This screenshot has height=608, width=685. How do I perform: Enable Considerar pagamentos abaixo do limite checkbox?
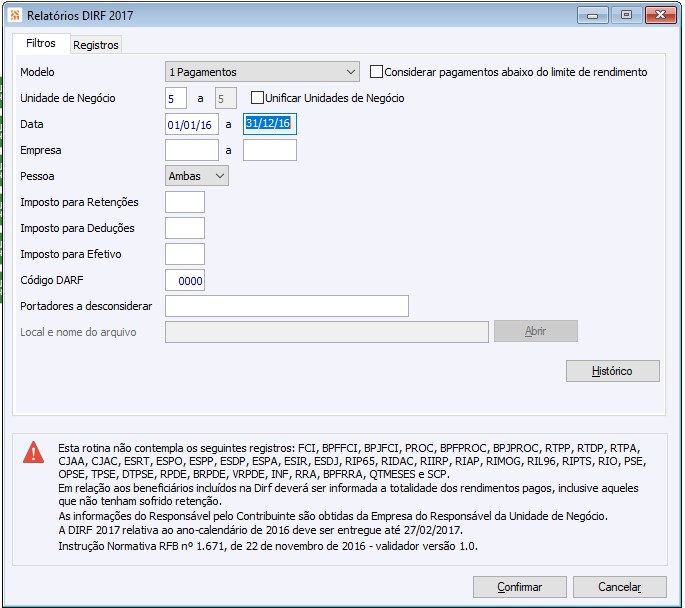(x=376, y=72)
